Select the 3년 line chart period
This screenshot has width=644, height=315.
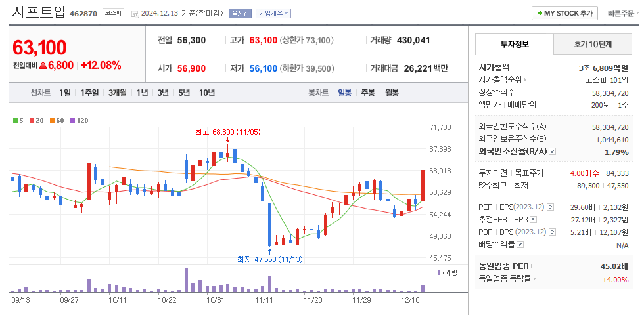[x=163, y=93]
